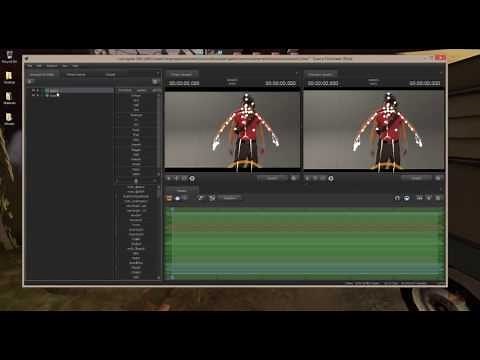Switch to the Clip Editor mode icon
Image resolution: width=480 pixels, height=360 pixels.
[169, 198]
